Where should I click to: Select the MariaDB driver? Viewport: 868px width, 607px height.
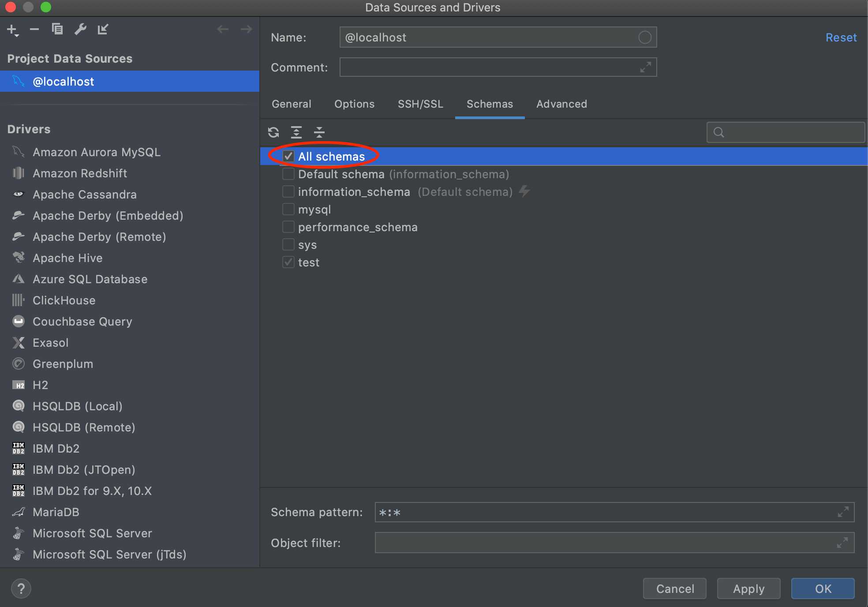pos(56,512)
